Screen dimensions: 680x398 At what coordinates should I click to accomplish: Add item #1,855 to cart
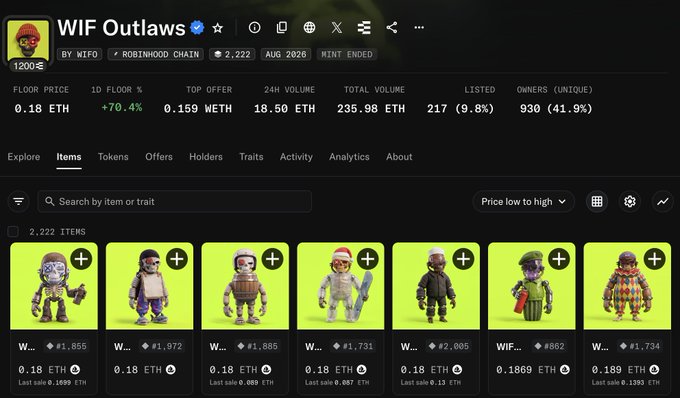coord(82,259)
